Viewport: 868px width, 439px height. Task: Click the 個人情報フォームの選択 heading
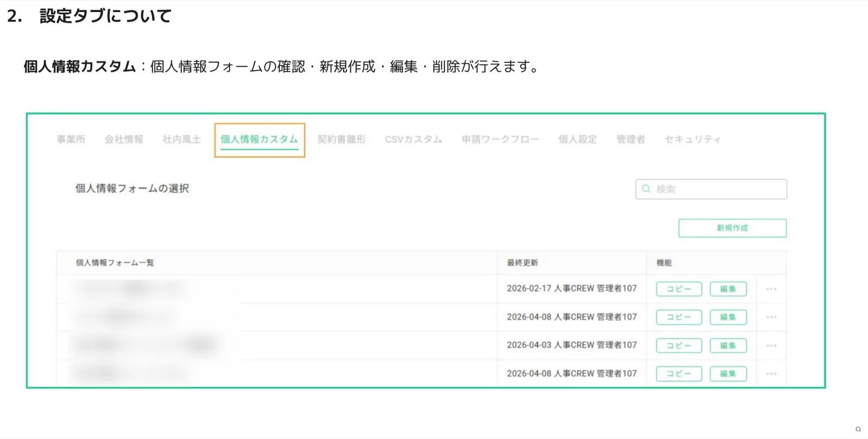coord(132,188)
